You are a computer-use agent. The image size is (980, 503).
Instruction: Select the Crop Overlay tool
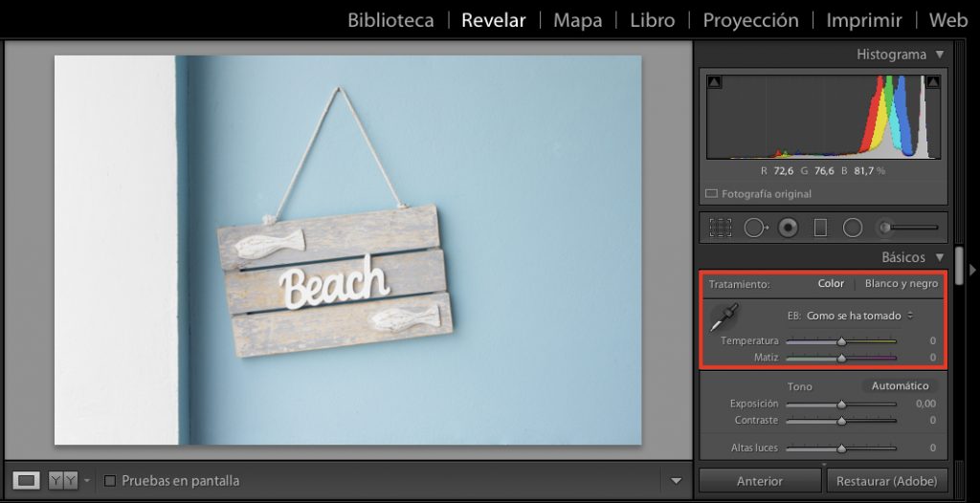pyautogui.click(x=721, y=228)
